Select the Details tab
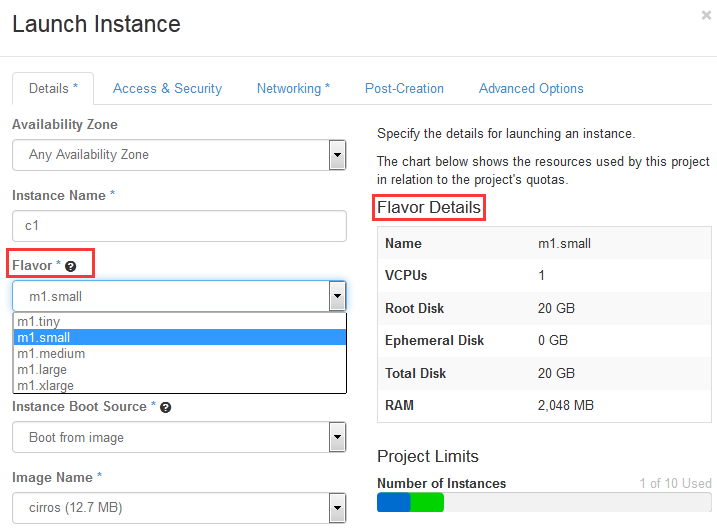 pyautogui.click(x=53, y=88)
